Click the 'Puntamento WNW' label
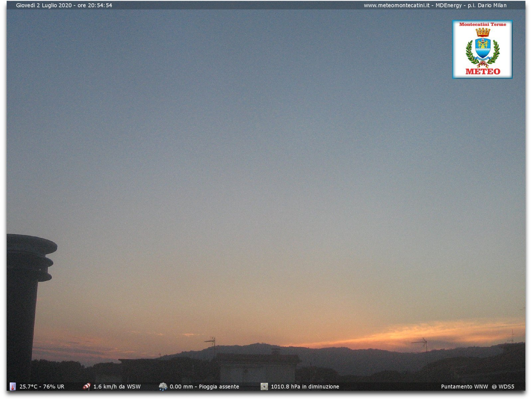The width and height of the screenshot is (532, 399). 465,386
